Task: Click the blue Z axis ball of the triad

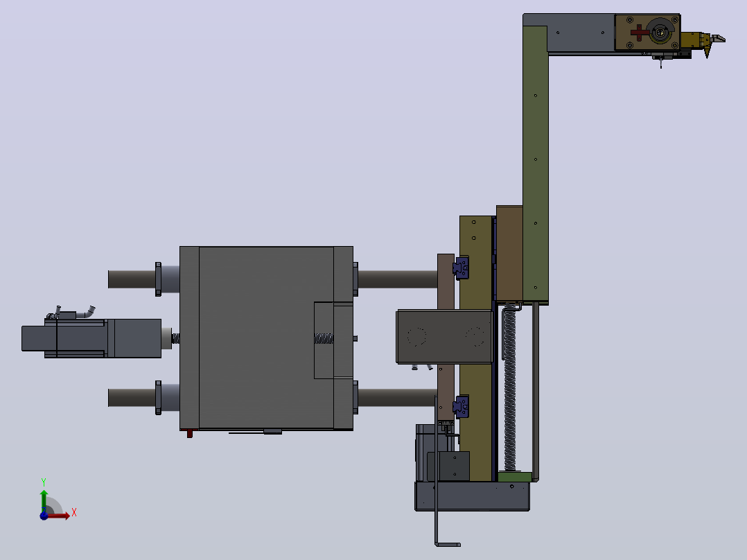Action: [x=44, y=516]
